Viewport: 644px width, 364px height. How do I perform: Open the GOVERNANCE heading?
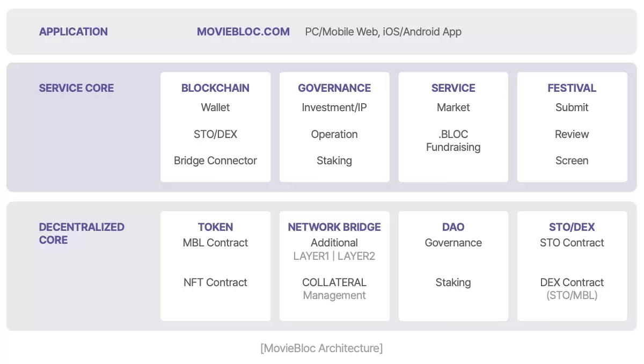334,88
